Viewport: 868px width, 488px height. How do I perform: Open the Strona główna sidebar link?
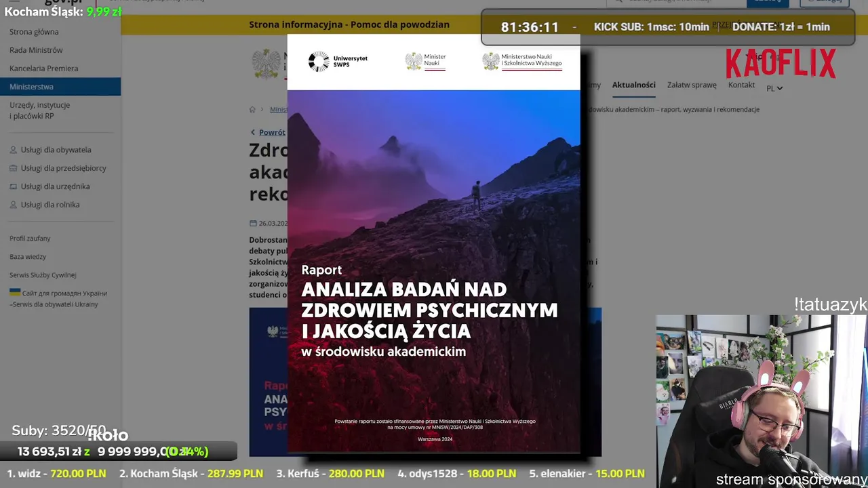click(34, 32)
